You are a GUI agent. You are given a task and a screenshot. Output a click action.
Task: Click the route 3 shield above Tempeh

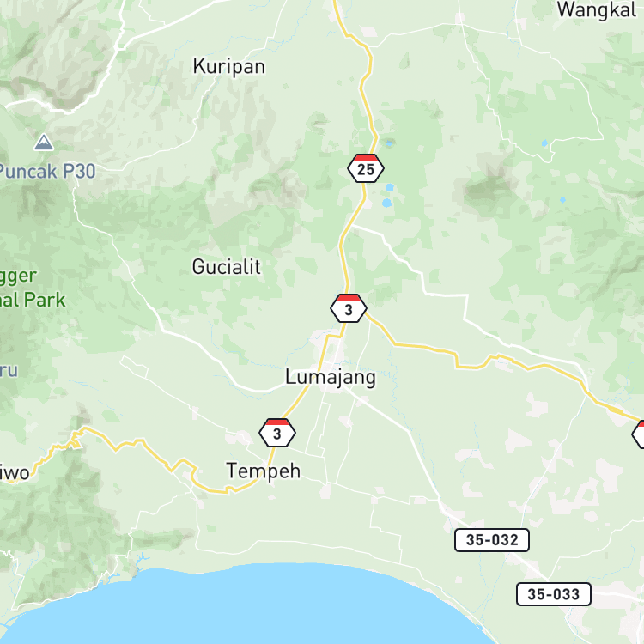(277, 433)
